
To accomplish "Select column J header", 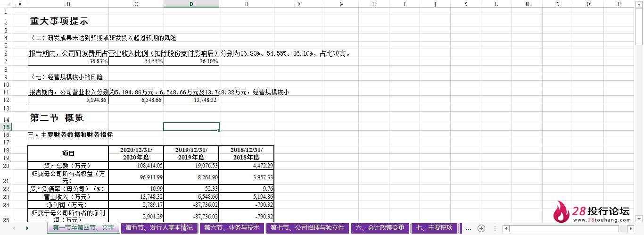I will click(435, 4).
